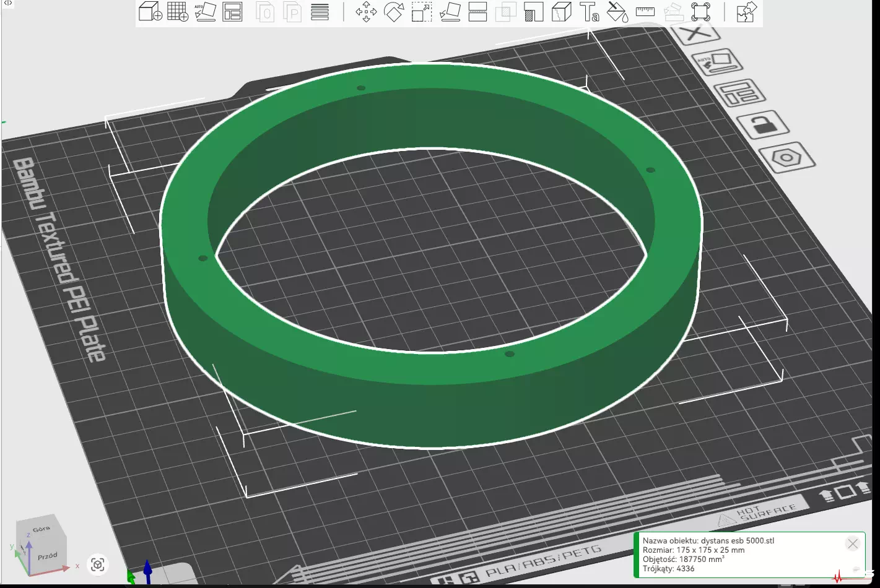880x588 pixels.
Task: Toggle the plate lock icon
Action: point(762,124)
